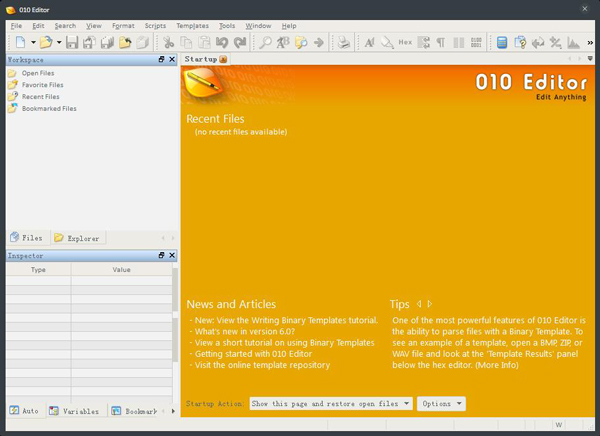Click the Compare Files icon
600x436 pixels.
coord(520,42)
